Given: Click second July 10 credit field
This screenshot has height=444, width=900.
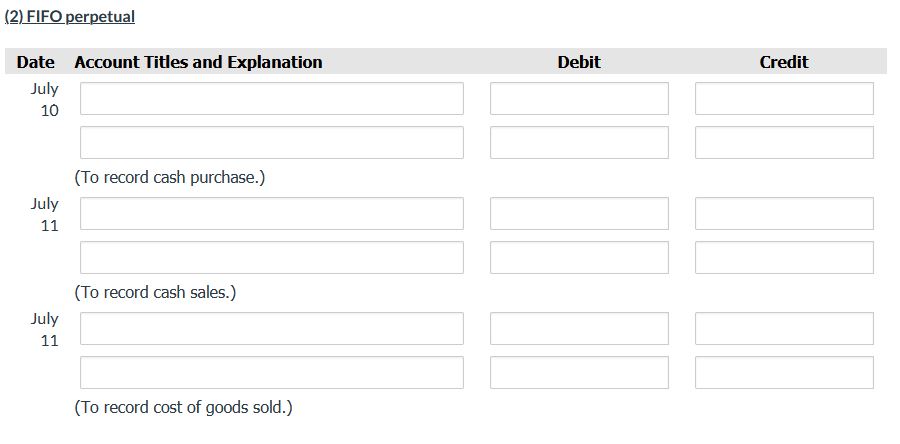Looking at the screenshot, I should 784,143.
